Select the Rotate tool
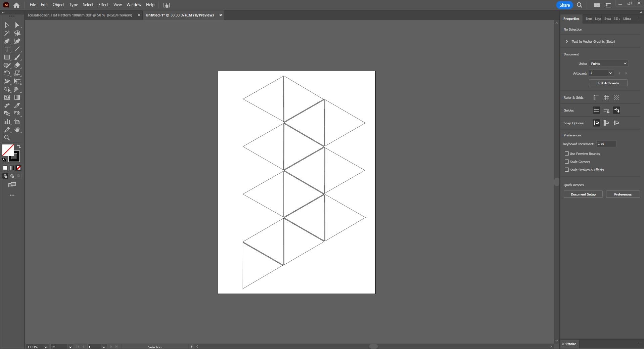The width and height of the screenshot is (644, 349). click(7, 74)
